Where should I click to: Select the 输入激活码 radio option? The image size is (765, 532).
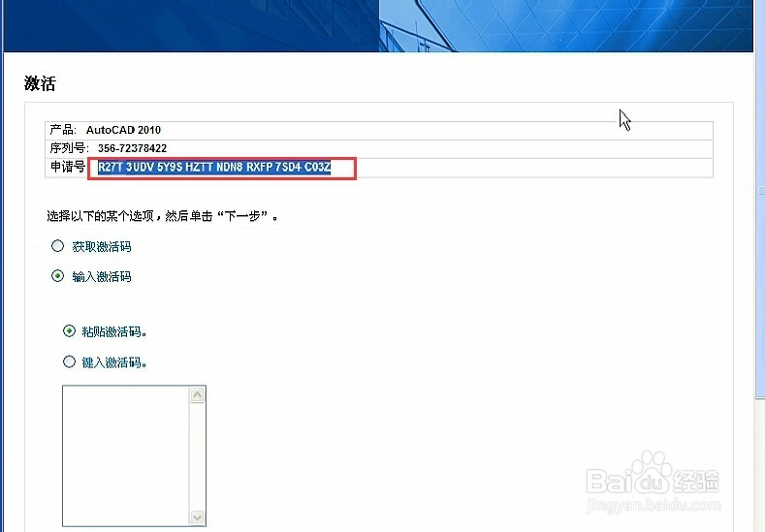tap(57, 276)
